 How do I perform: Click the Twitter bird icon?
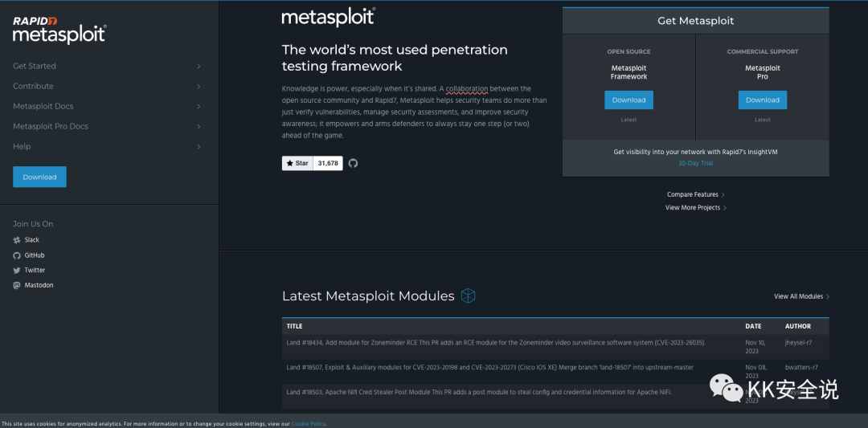pyautogui.click(x=17, y=271)
